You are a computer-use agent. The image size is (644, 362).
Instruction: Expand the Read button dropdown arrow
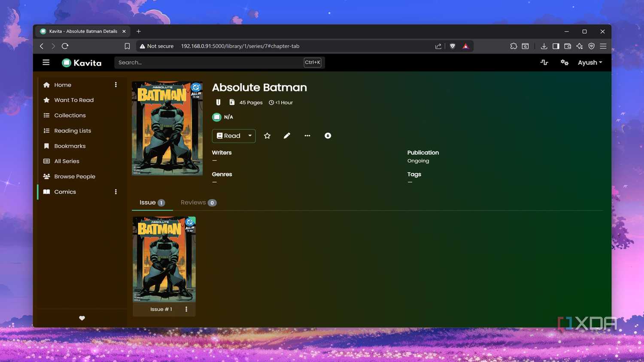coord(250,136)
